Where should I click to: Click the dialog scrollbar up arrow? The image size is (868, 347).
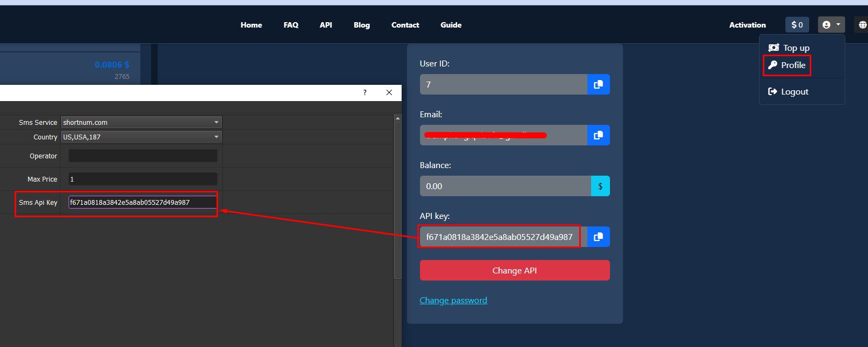click(398, 118)
